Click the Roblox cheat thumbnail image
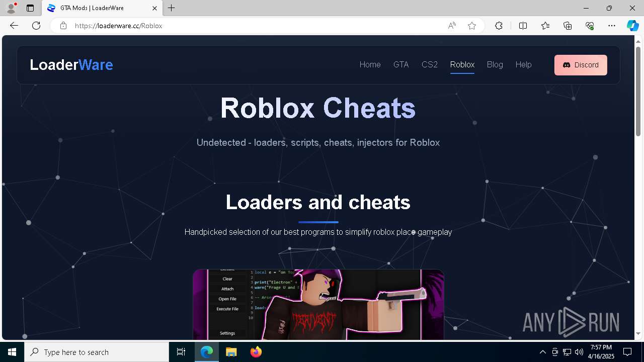 pyautogui.click(x=318, y=305)
